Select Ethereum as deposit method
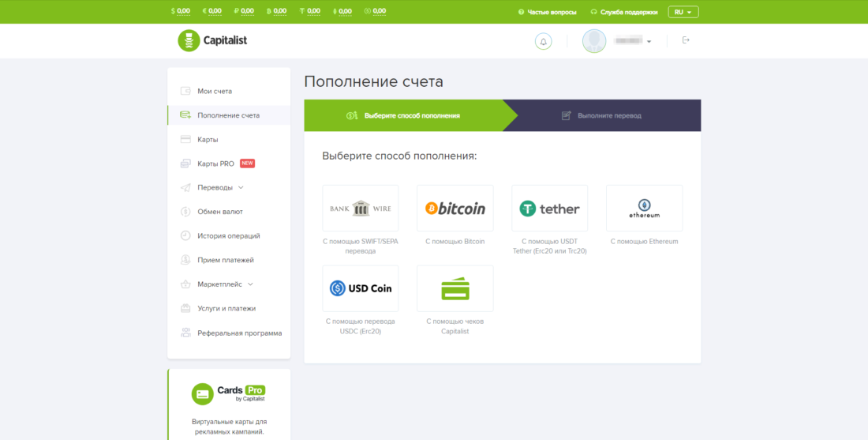Screen dimensions: 868x440 point(644,209)
